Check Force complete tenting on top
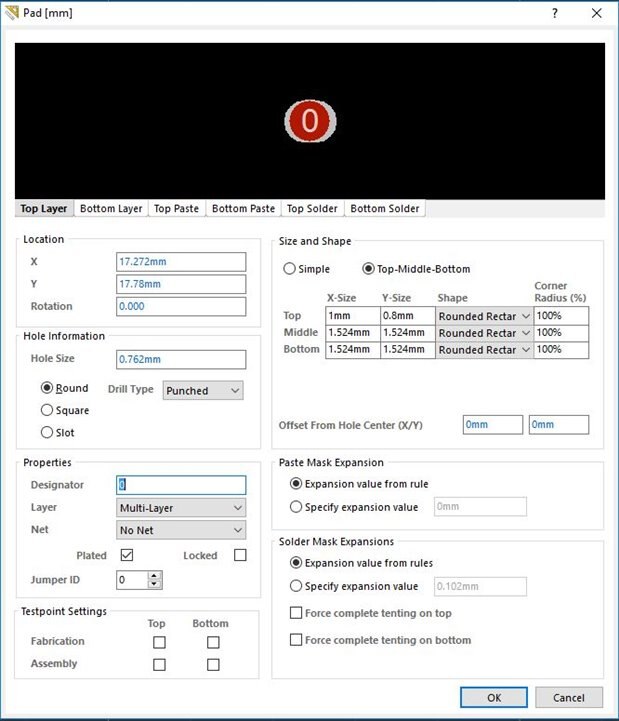The width and height of the screenshot is (619, 721). [296, 613]
